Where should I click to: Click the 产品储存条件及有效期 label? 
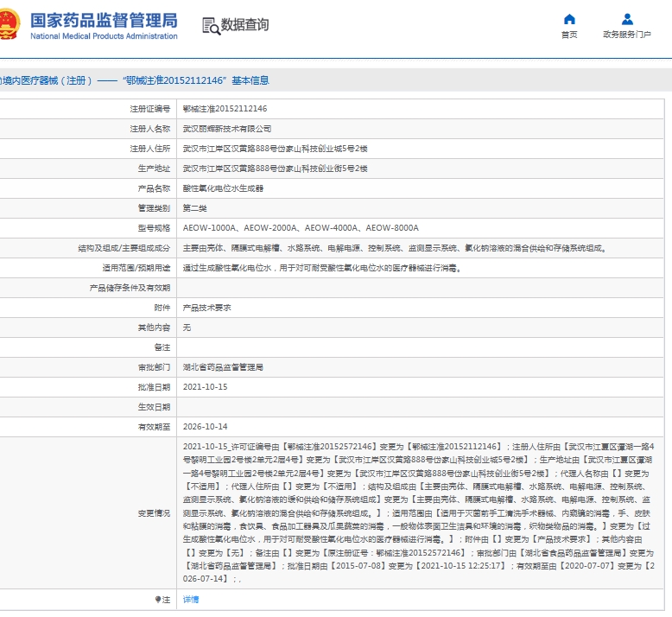(130, 288)
